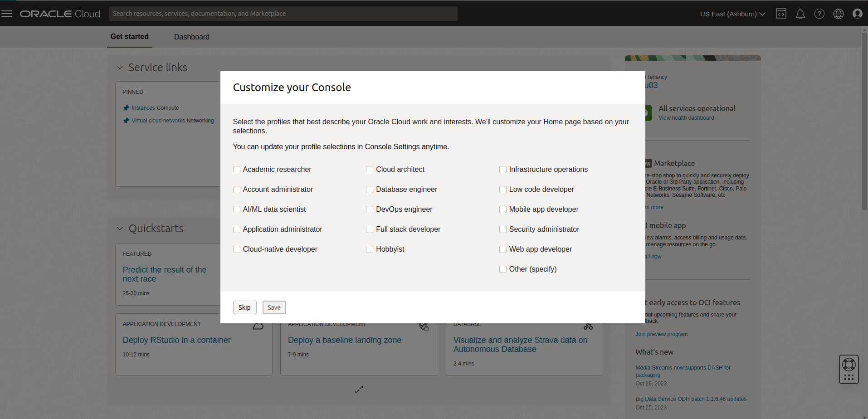Collapse the Service links section
Image resolution: width=868 pixels, height=419 pixels.
(120, 68)
